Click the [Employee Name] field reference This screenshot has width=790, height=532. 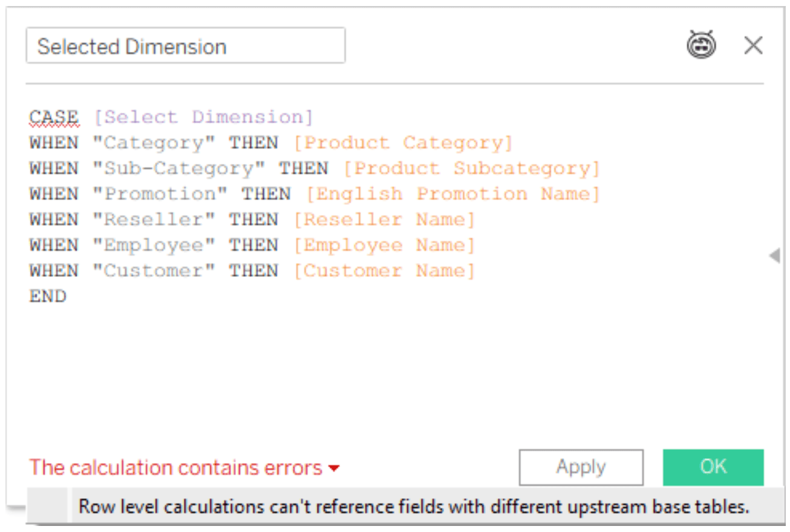(x=384, y=245)
